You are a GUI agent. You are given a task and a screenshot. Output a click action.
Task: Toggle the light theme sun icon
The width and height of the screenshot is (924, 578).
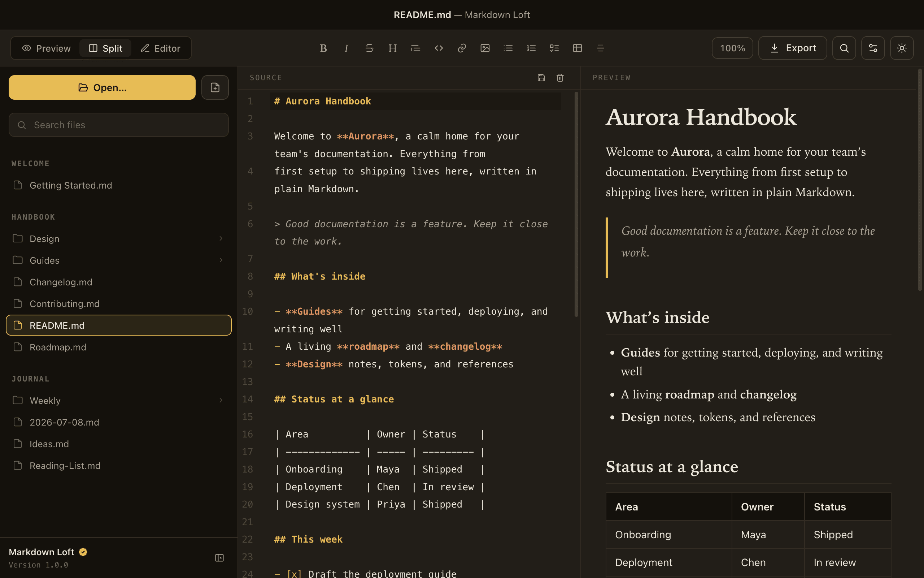point(902,48)
